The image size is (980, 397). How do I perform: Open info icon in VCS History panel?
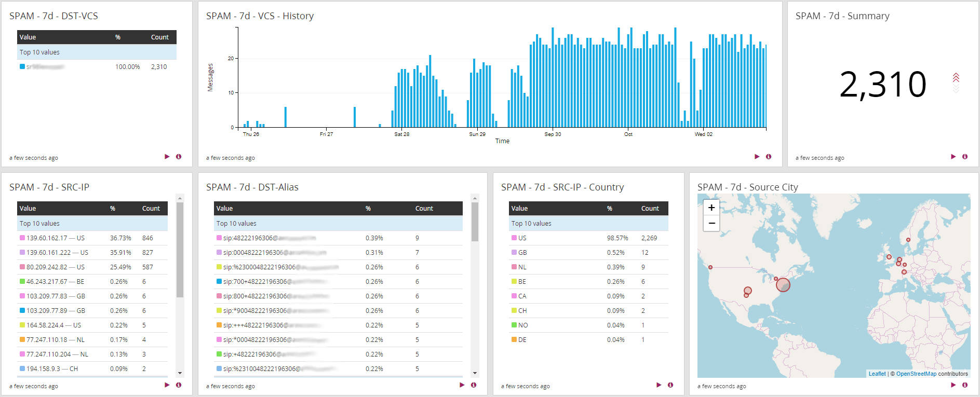769,157
